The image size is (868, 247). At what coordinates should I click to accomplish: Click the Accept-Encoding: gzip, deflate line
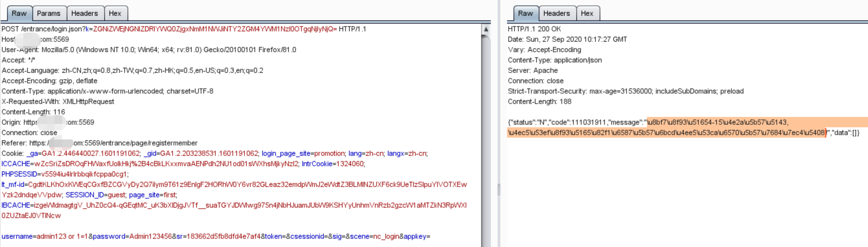49,81
